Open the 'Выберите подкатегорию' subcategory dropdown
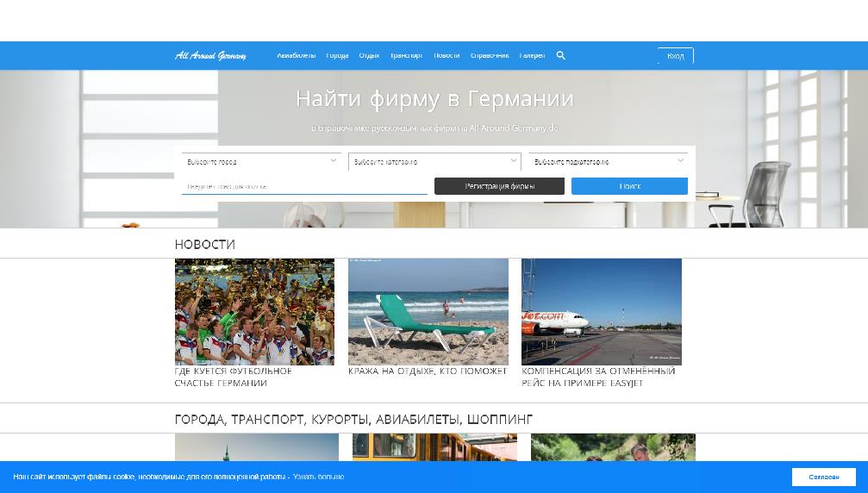The height and width of the screenshot is (493, 868). (x=607, y=161)
